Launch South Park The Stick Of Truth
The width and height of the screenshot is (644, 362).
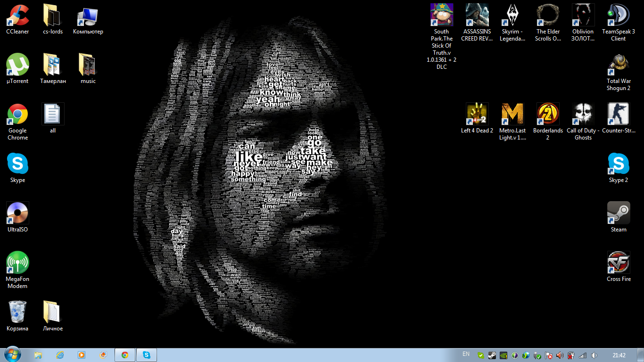tap(442, 37)
